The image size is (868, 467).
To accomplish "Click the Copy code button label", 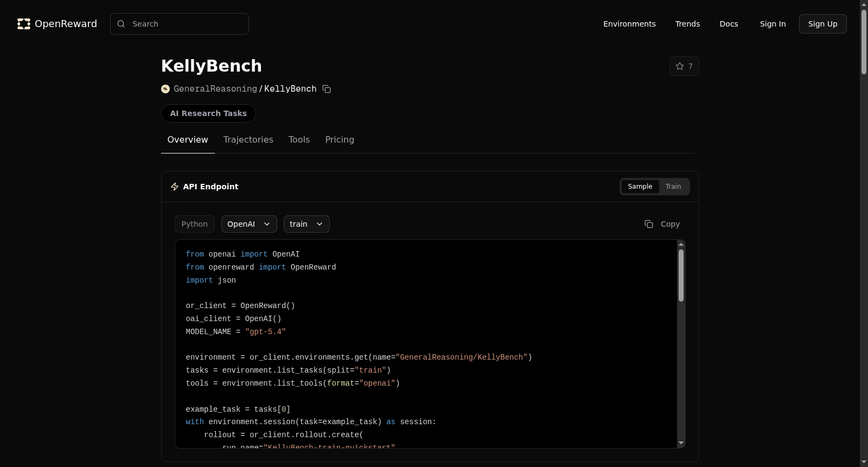I will (x=670, y=224).
